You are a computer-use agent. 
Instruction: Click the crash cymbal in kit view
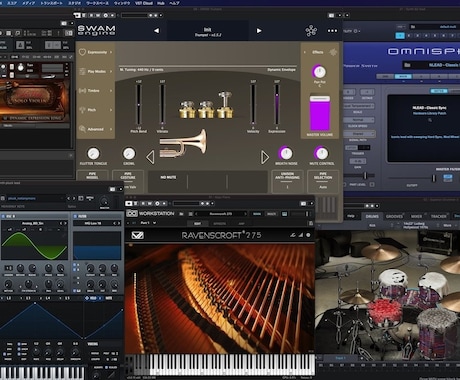coord(382,253)
